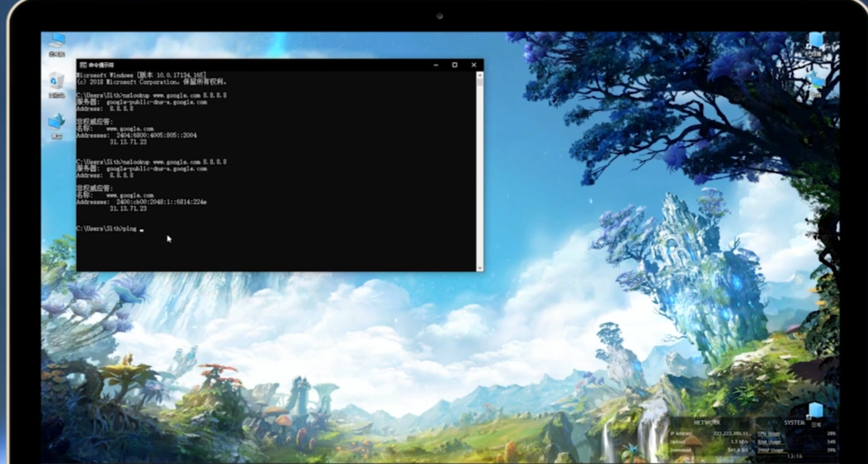Click the console scrollbar up arrow
Screen dimensions: 868x464
(480, 74)
